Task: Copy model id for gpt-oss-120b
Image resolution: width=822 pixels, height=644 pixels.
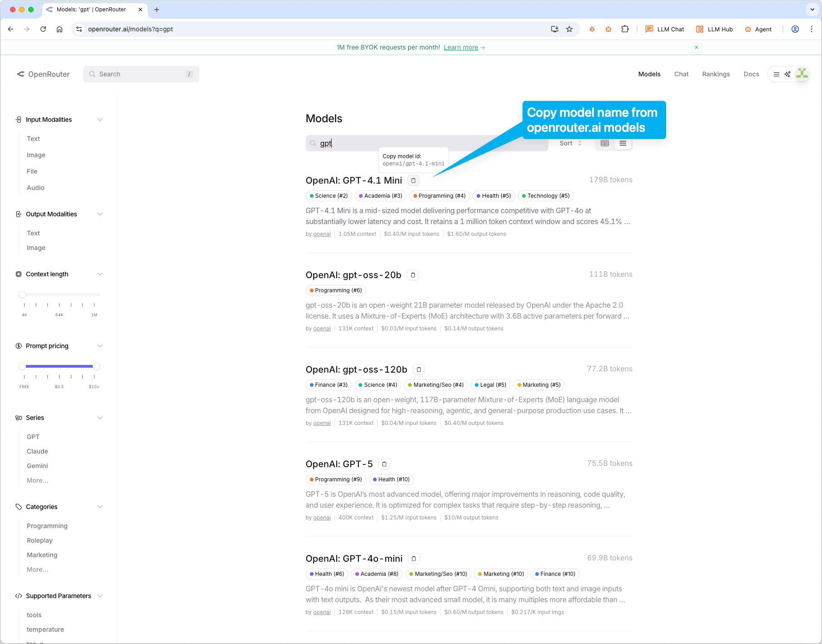Action: (418, 369)
